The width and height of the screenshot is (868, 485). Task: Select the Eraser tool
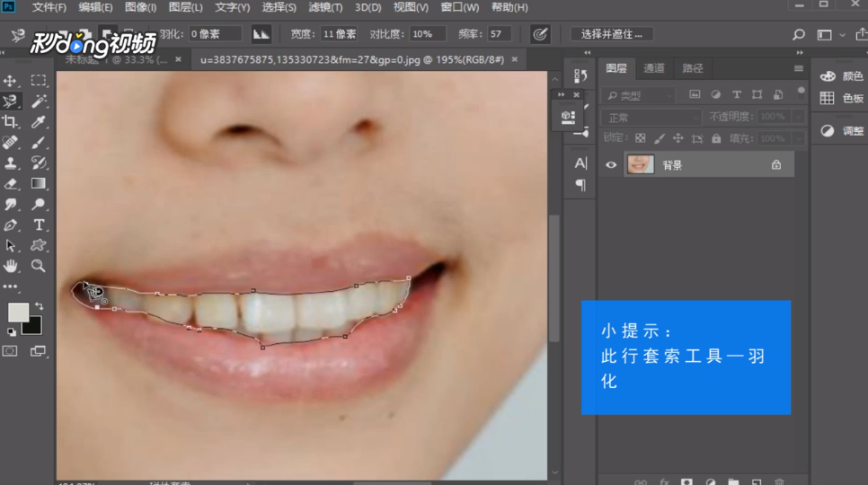click(x=10, y=183)
